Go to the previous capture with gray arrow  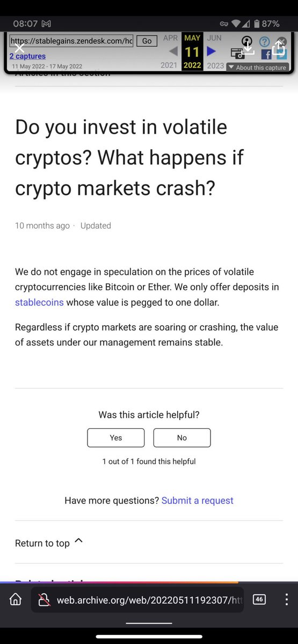tap(173, 52)
